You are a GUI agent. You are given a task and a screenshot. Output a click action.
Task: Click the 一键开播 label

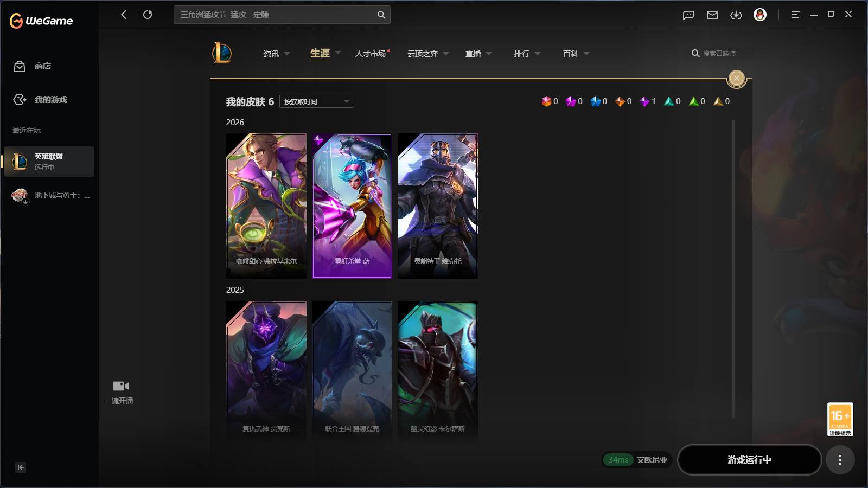point(119,401)
